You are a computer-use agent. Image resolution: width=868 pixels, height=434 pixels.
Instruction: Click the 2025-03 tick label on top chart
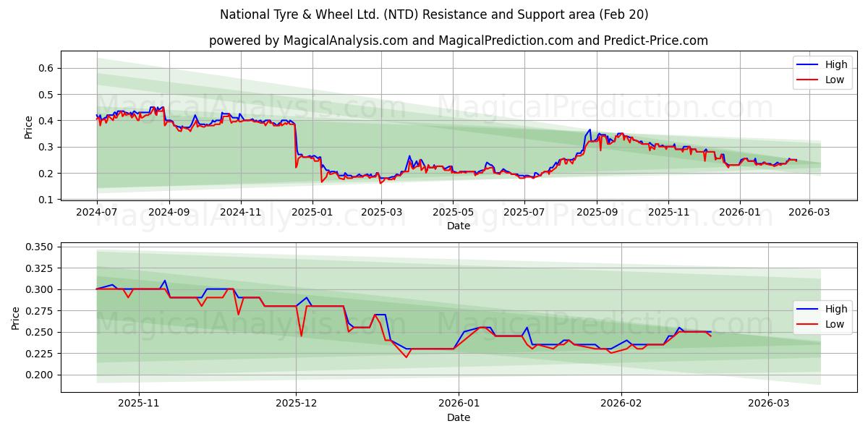(x=381, y=213)
